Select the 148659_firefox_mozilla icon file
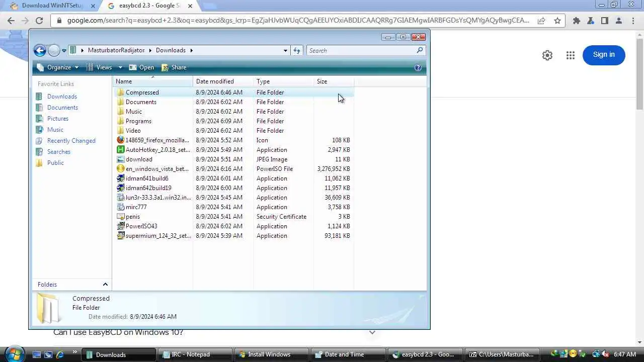 [x=120, y=140]
